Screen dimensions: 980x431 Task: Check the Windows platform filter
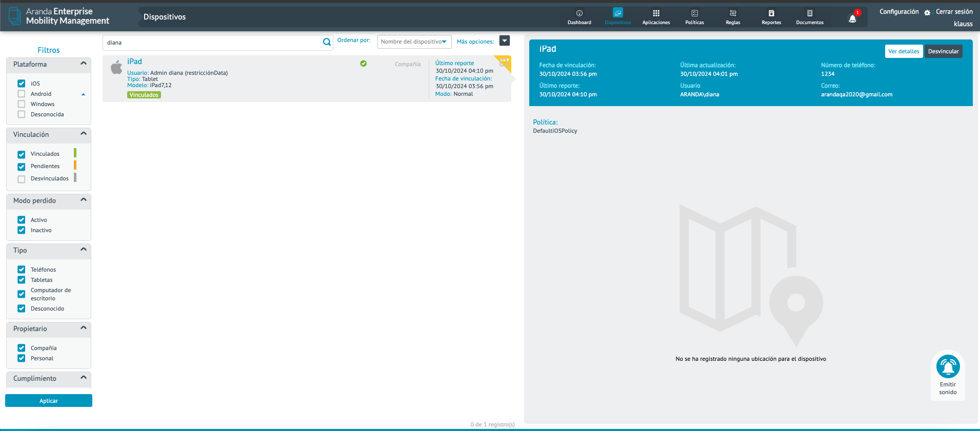point(22,104)
